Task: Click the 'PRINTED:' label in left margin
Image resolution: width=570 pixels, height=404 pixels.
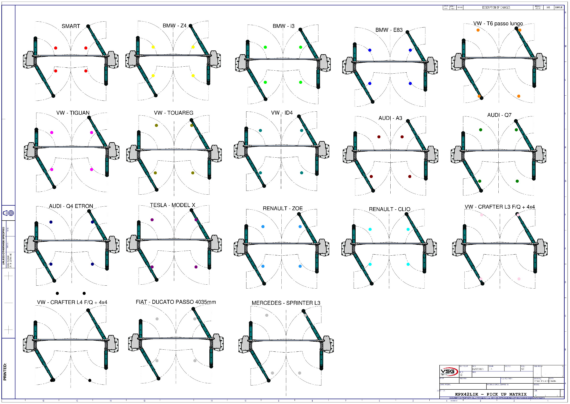Action: coord(5,371)
